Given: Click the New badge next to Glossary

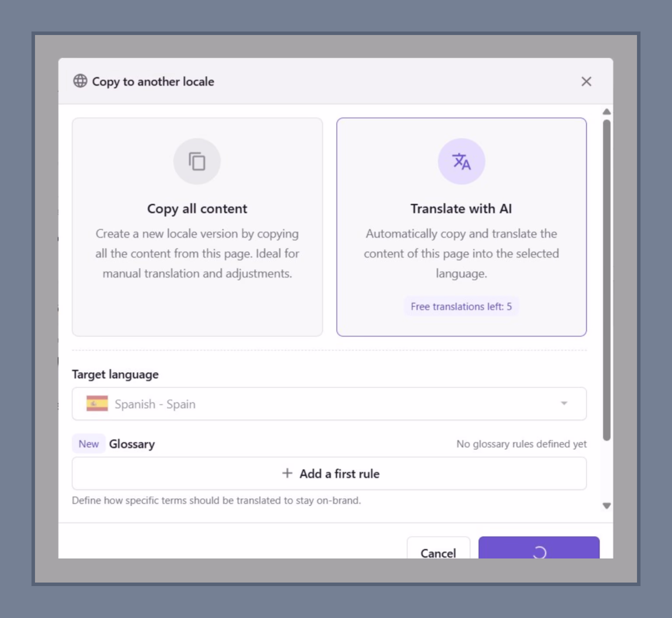Looking at the screenshot, I should pos(88,443).
